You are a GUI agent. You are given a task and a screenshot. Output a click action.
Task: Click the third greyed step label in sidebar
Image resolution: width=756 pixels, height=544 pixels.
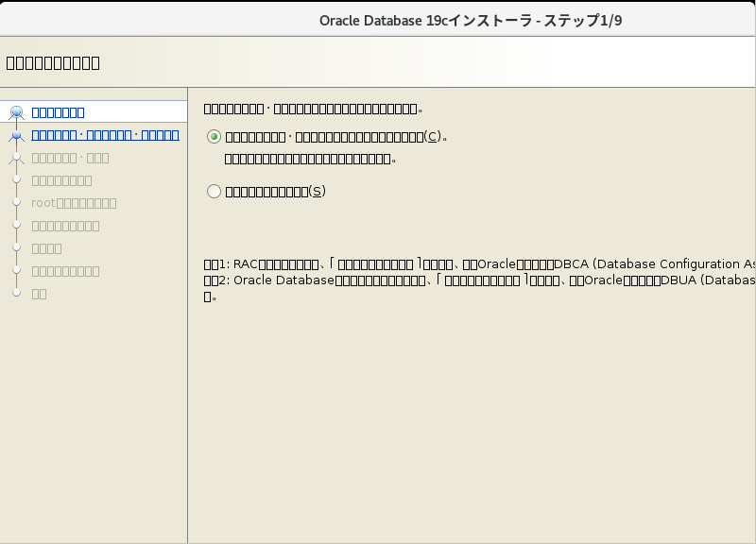[x=71, y=158]
